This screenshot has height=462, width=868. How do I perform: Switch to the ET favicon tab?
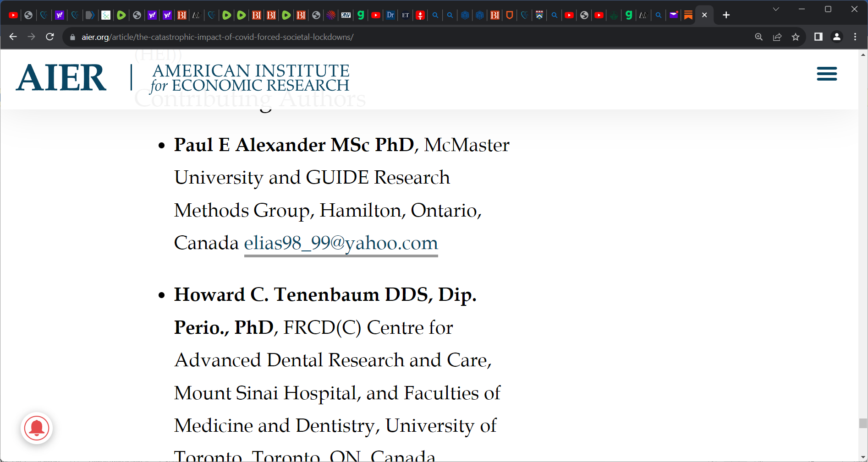(406, 15)
